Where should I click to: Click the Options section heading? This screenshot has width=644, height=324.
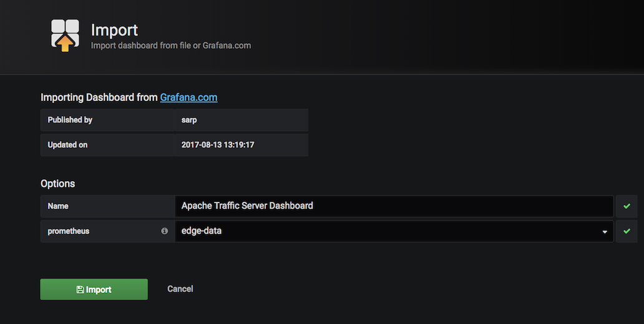pos(57,183)
